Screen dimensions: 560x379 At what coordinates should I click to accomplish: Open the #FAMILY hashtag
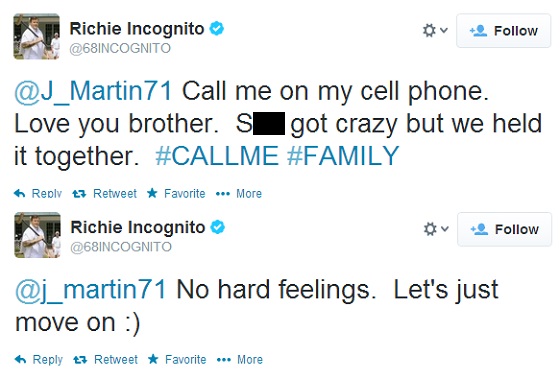coord(343,156)
